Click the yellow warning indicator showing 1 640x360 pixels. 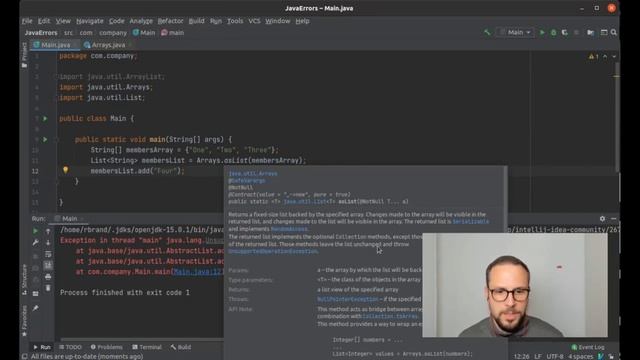click(593, 56)
